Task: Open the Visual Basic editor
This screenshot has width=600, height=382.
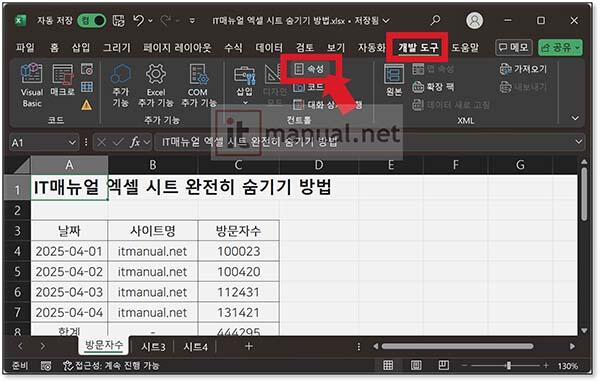Action: coord(32,85)
